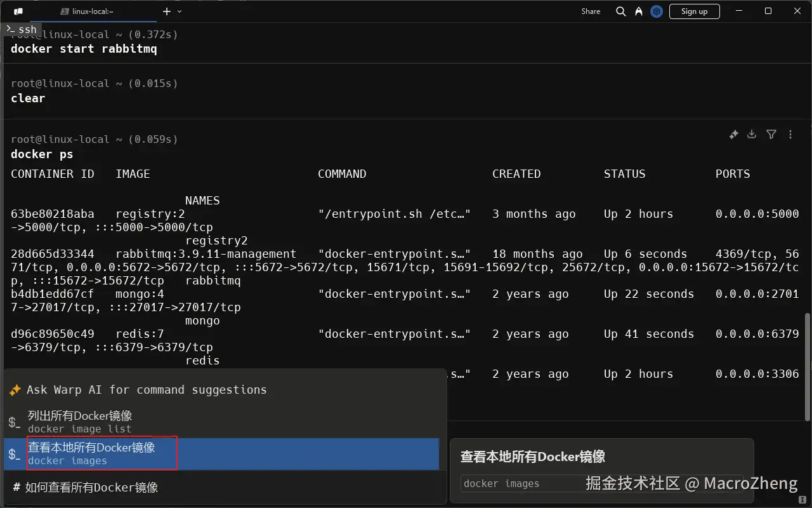Click the rabbitmq:3.9.11-management image name
The image size is (812, 508).
coord(206,254)
